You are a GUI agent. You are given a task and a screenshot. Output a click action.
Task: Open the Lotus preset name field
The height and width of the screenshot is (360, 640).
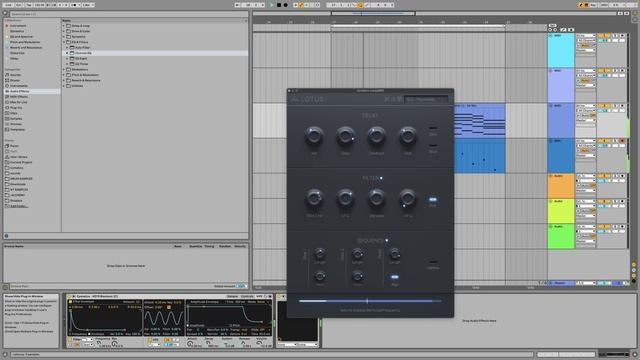426,99
